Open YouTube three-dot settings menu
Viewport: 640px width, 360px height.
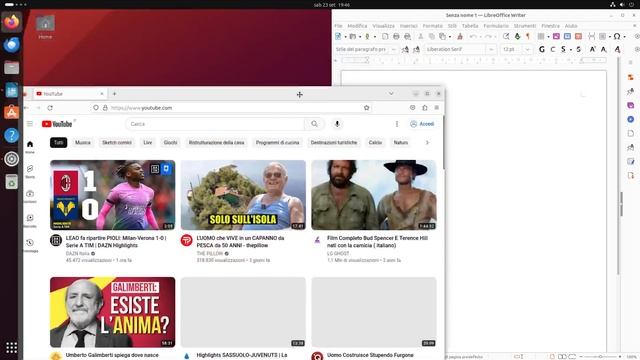(x=396, y=124)
